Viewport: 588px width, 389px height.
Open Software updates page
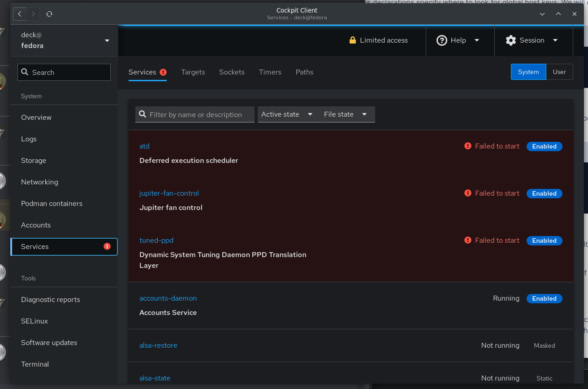point(64,343)
